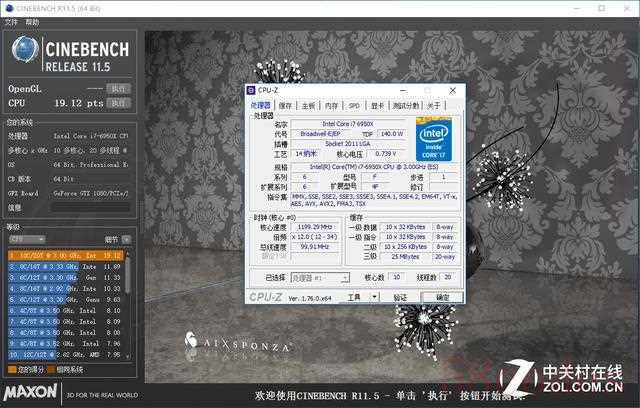Click the 25 MBytes level 3 cache value
The image size is (640, 408).
click(x=405, y=257)
